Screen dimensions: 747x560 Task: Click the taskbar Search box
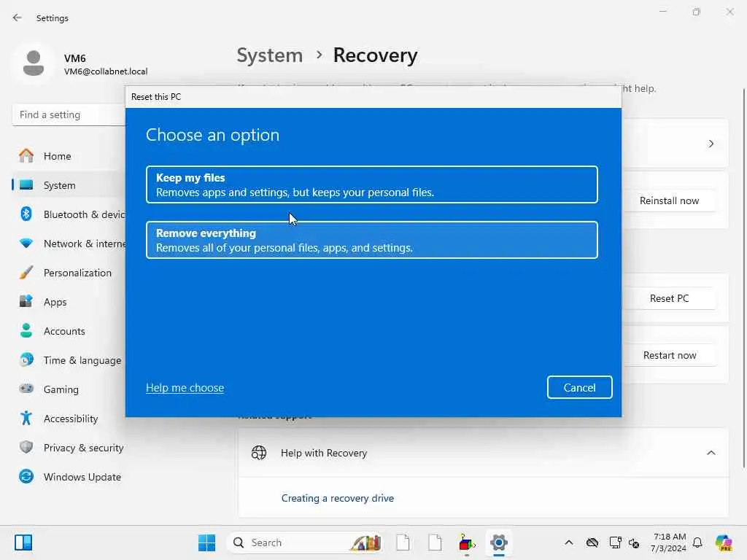click(305, 542)
